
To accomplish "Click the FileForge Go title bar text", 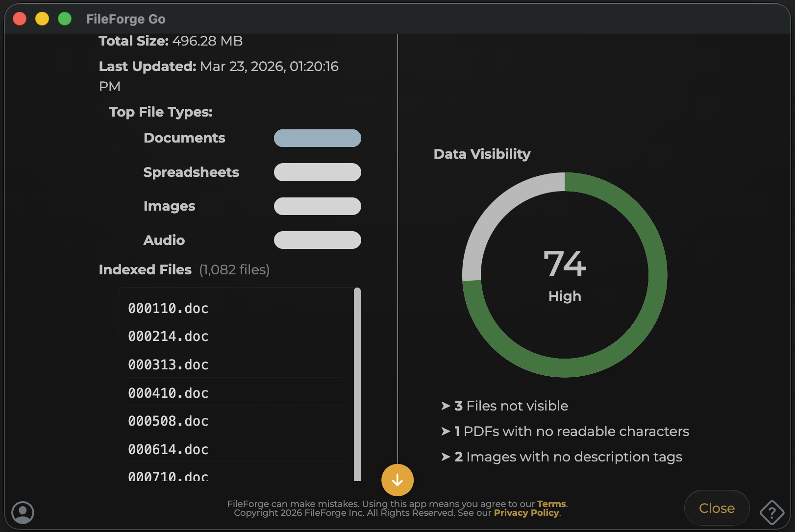I will (126, 19).
